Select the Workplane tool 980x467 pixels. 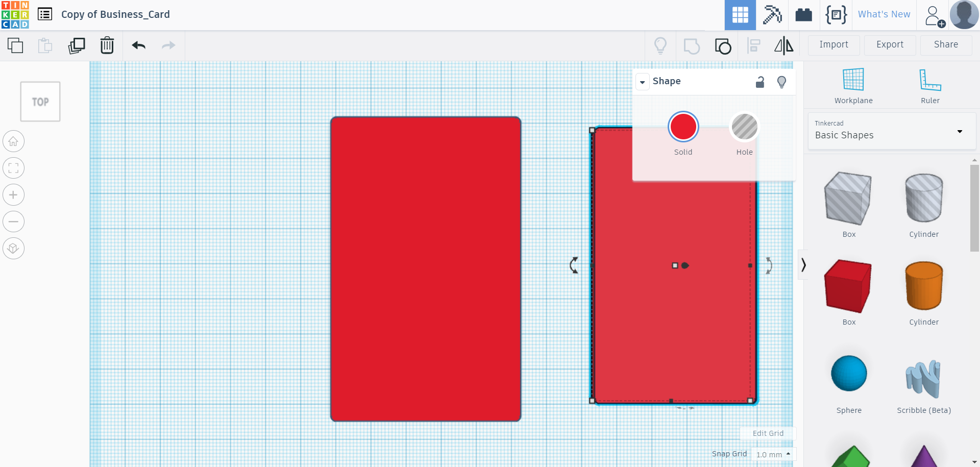[x=853, y=86]
